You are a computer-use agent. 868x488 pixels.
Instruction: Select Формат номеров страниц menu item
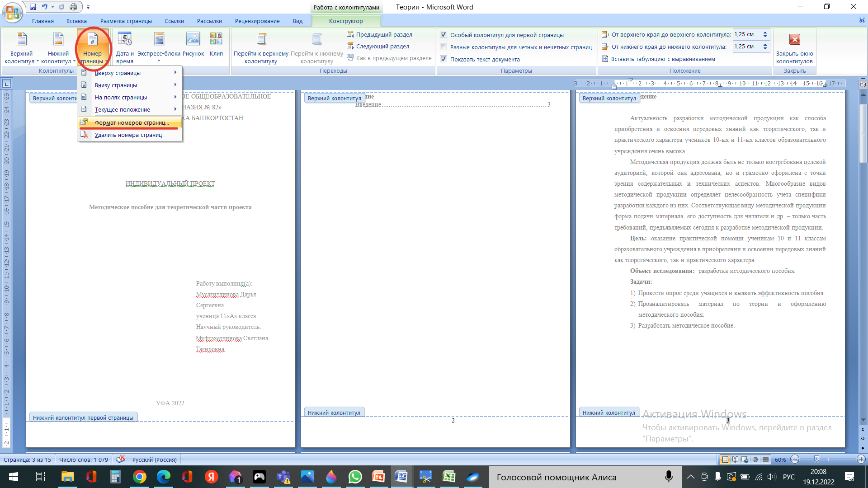(132, 122)
